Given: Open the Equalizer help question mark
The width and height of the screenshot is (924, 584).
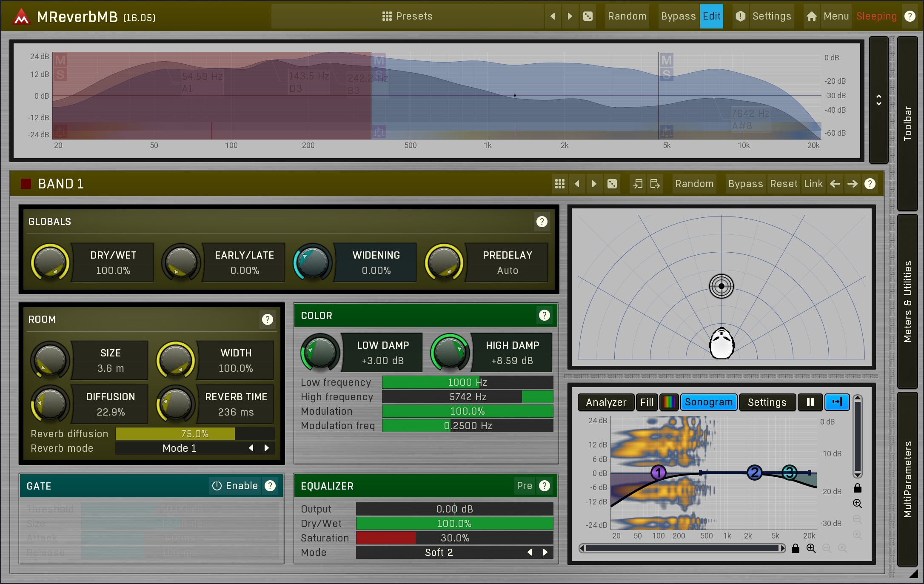Looking at the screenshot, I should pyautogui.click(x=545, y=486).
